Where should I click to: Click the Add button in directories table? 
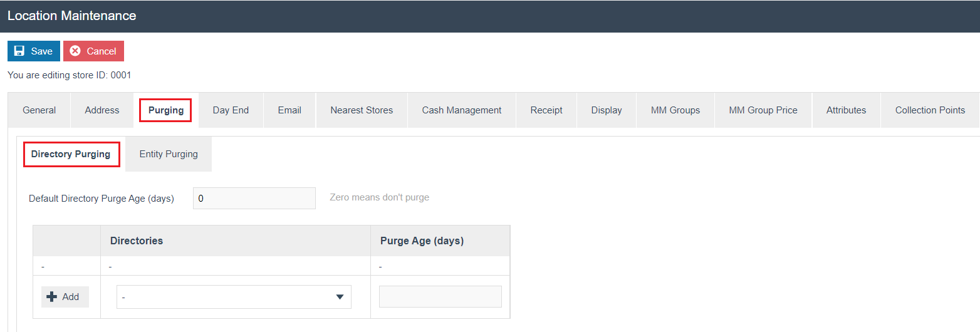tap(65, 297)
